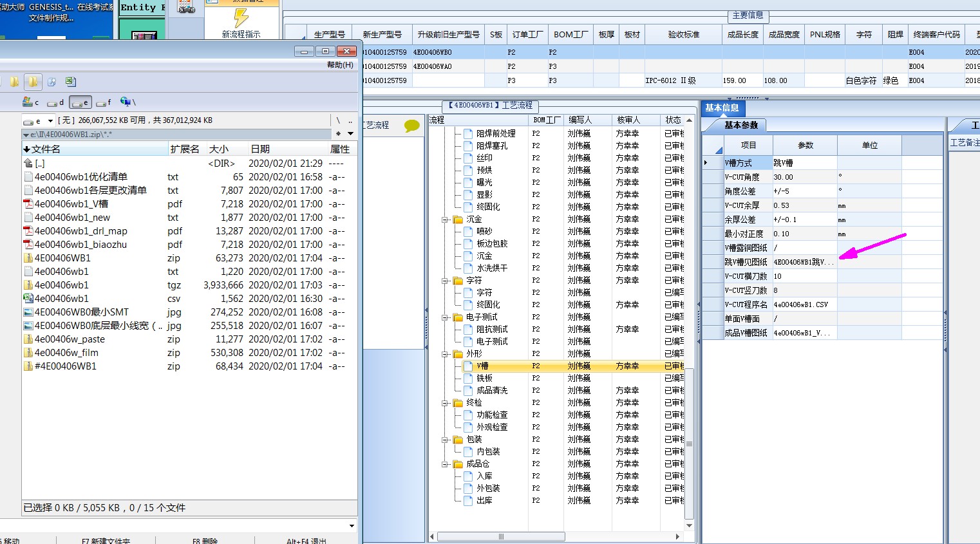Switch to drive d in the drive bar
The width and height of the screenshot is (980, 544).
[55, 102]
